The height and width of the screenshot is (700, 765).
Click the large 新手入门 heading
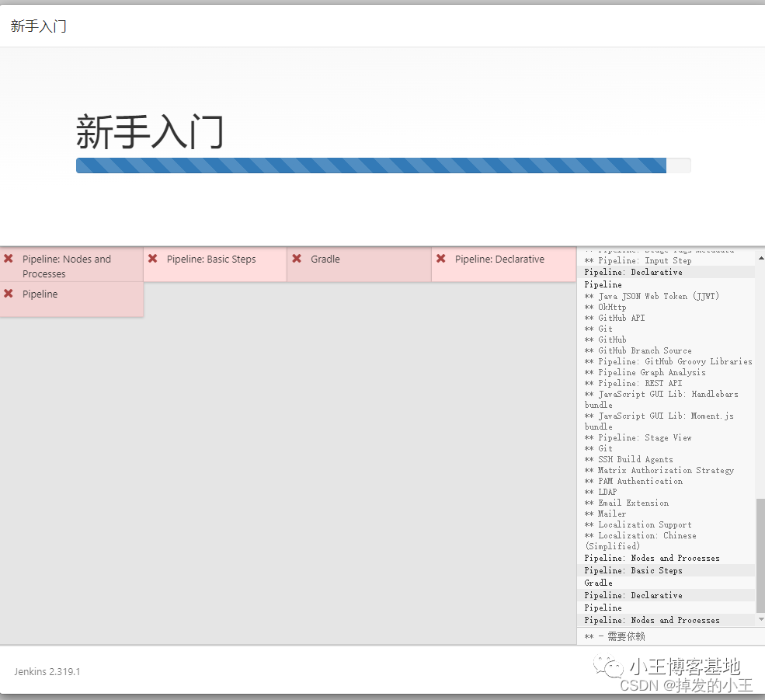[x=150, y=132]
